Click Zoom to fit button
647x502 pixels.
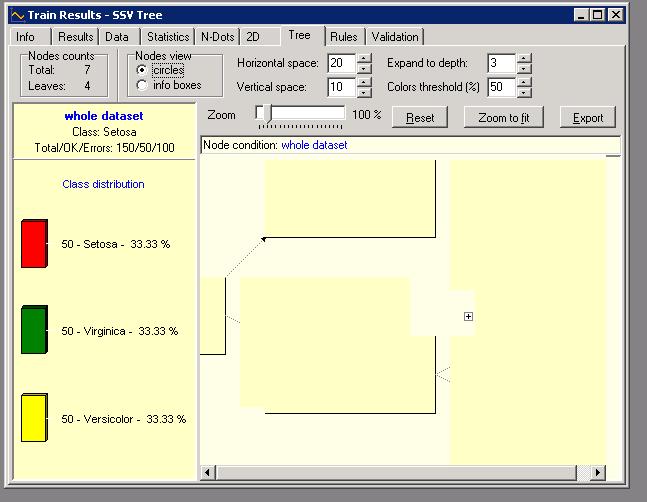pyautogui.click(x=503, y=117)
